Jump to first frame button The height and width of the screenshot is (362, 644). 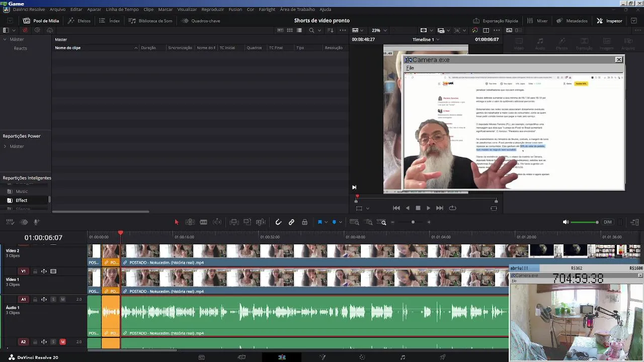396,208
